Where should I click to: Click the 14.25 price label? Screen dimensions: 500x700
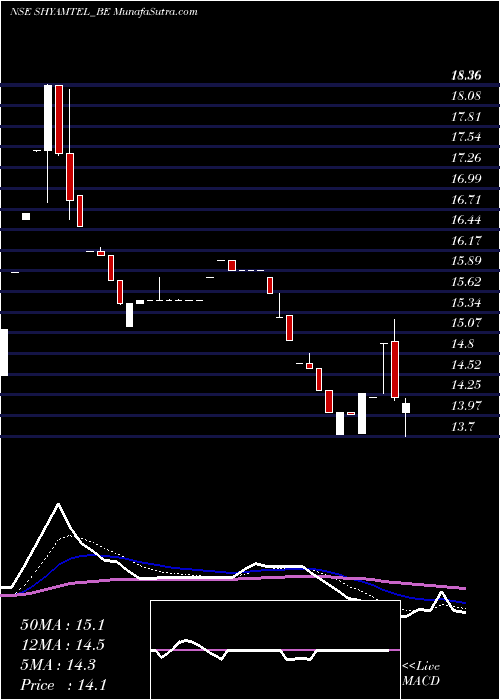click(466, 385)
